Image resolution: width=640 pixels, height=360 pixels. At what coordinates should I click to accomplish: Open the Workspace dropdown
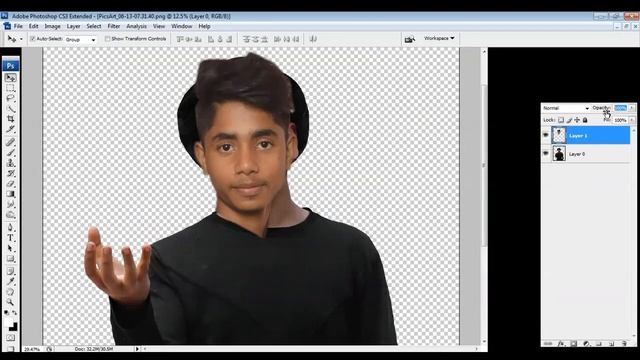point(439,38)
